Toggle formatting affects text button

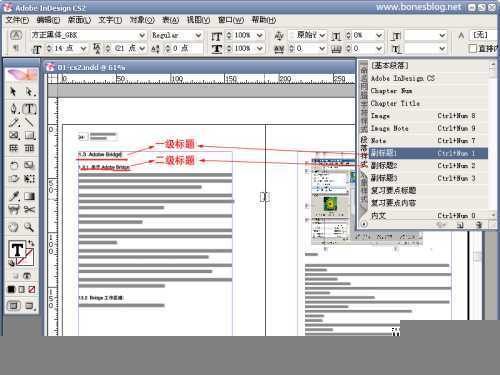point(27,276)
